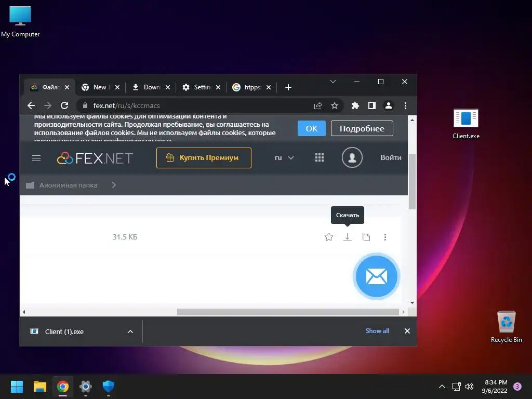Image resolution: width=532 pixels, height=399 pixels.
Task: Select Client.exe desktop icon
Action: tap(466, 124)
